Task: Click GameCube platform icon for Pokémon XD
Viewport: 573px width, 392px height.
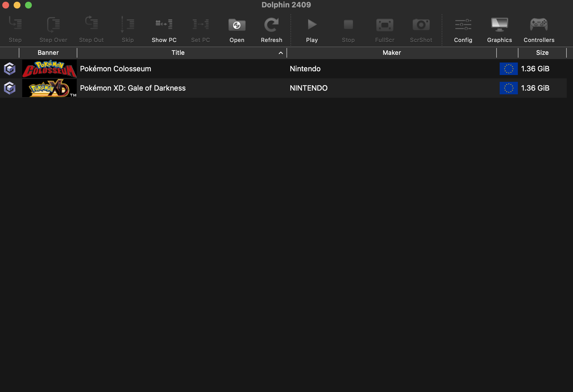Action: click(x=10, y=88)
